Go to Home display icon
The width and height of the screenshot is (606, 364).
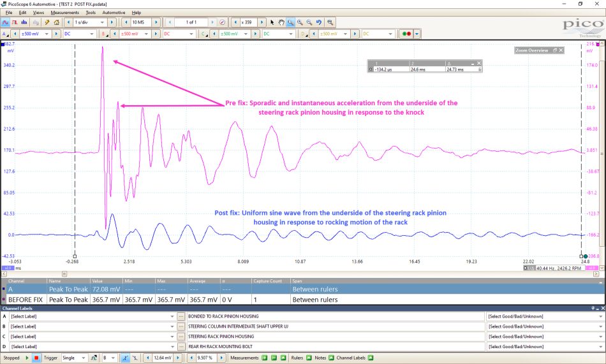point(56,22)
